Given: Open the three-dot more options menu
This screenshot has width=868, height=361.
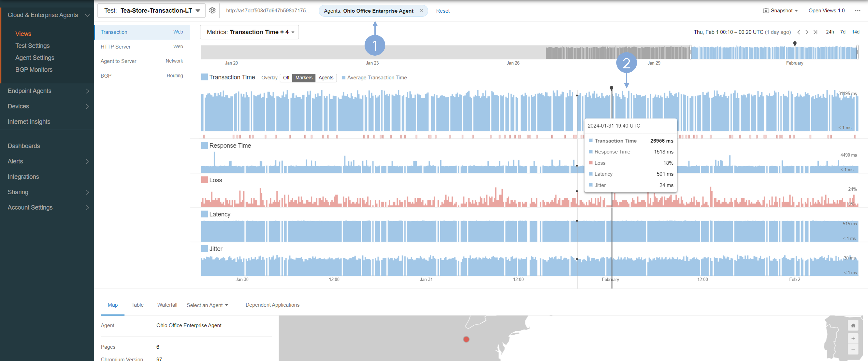Looking at the screenshot, I should (857, 11).
